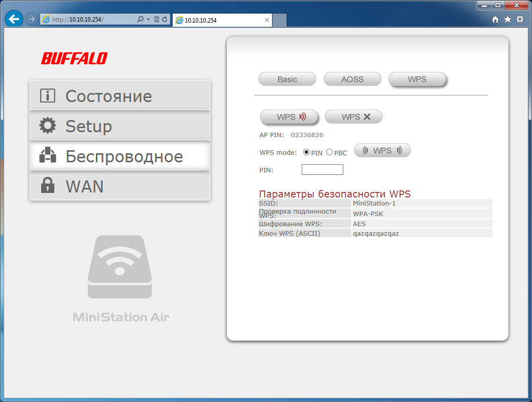Select the 10.10.10.254 browser tab
This screenshot has height=402, width=532.
coord(222,20)
